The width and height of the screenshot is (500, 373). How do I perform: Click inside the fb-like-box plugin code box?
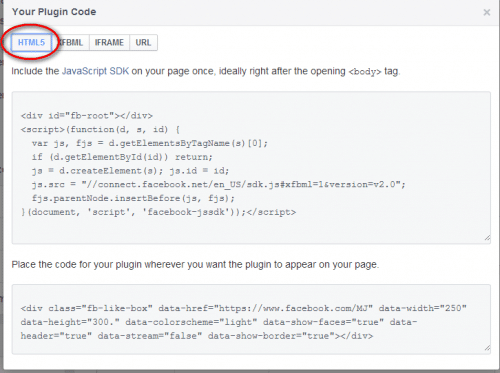251,319
